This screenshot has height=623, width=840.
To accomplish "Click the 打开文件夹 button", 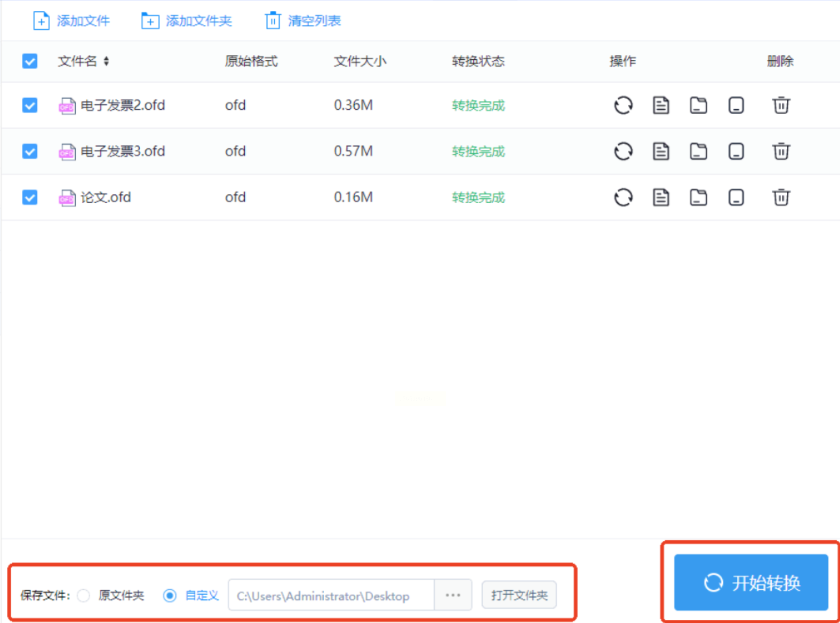I will point(519,595).
